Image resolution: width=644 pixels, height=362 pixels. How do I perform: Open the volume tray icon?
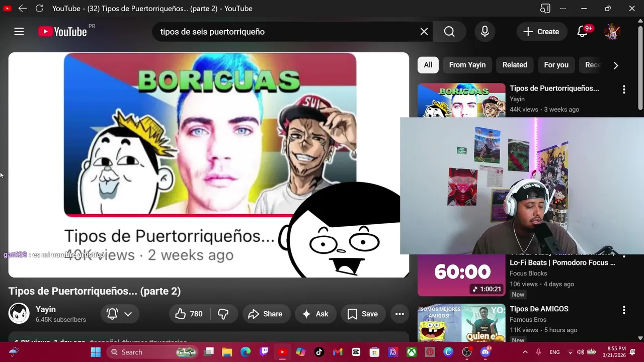coord(581,352)
